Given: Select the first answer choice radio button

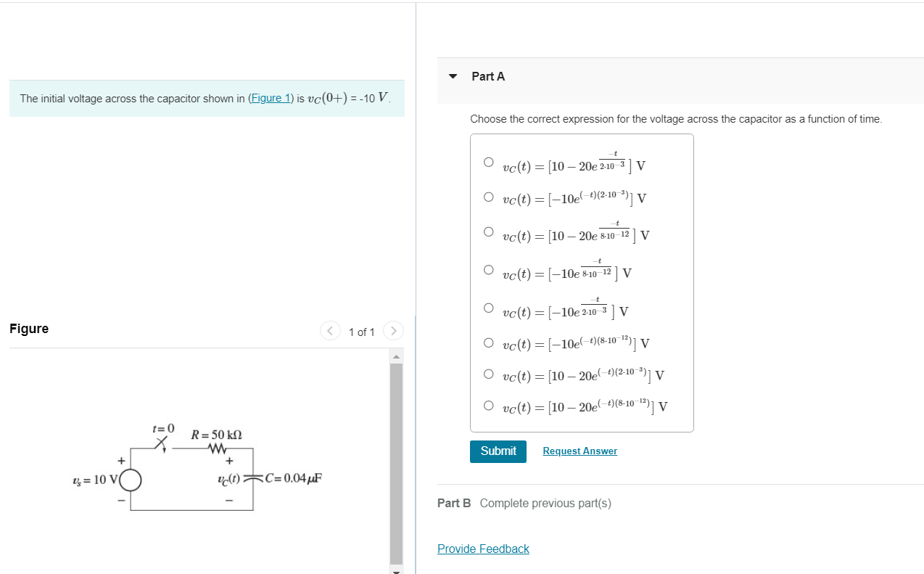Looking at the screenshot, I should click(x=490, y=161).
